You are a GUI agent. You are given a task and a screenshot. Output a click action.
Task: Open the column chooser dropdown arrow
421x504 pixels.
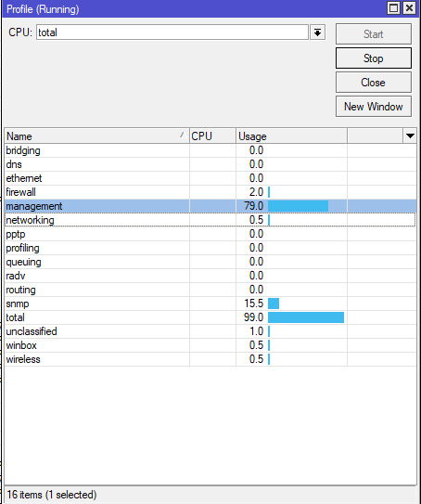(x=410, y=136)
